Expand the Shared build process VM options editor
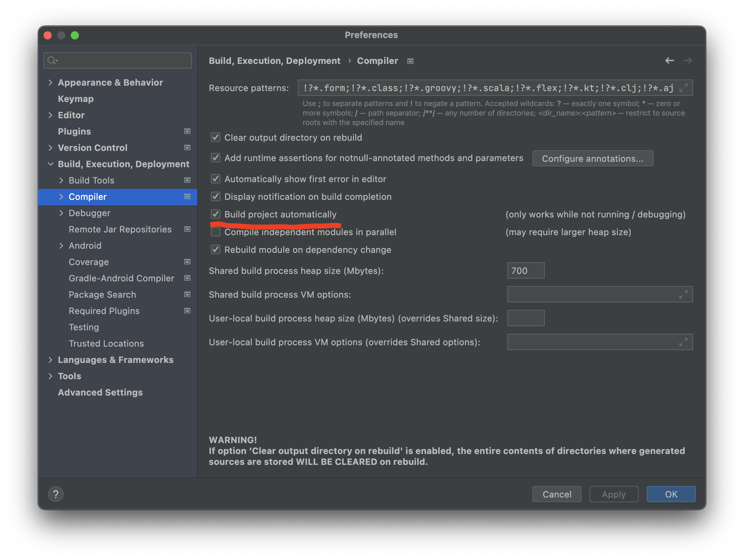Screen dimensions: 744x560 684,294
